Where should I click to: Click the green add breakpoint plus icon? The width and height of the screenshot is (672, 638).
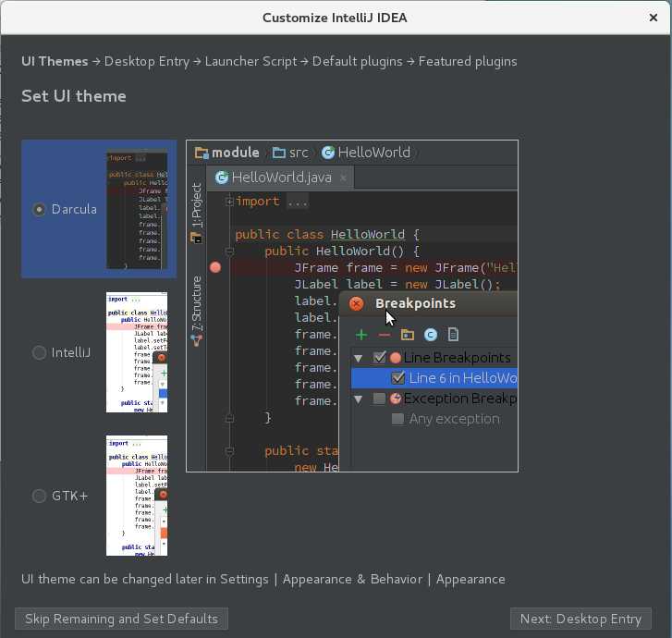tap(361, 335)
